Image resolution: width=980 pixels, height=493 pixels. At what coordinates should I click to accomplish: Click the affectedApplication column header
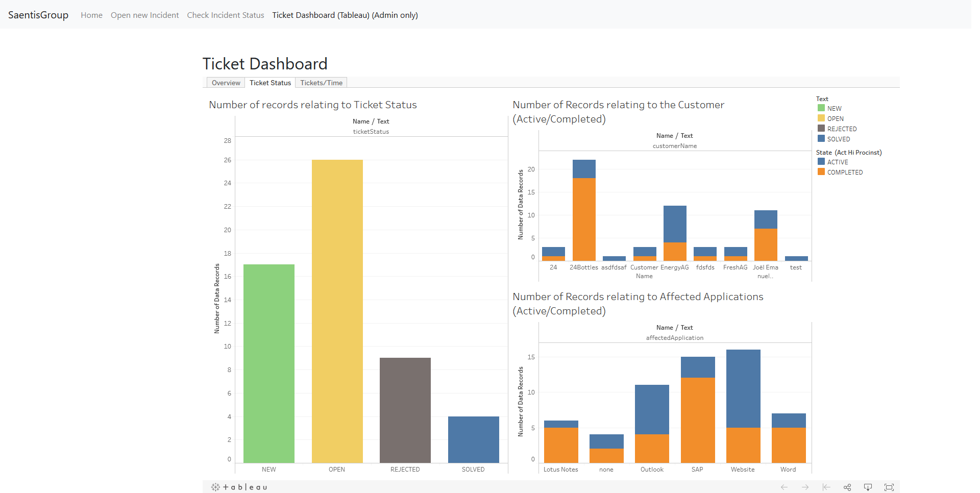(x=675, y=338)
